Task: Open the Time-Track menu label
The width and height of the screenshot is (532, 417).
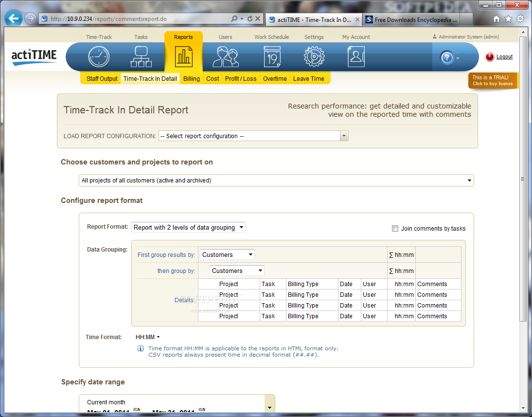Action: point(99,37)
